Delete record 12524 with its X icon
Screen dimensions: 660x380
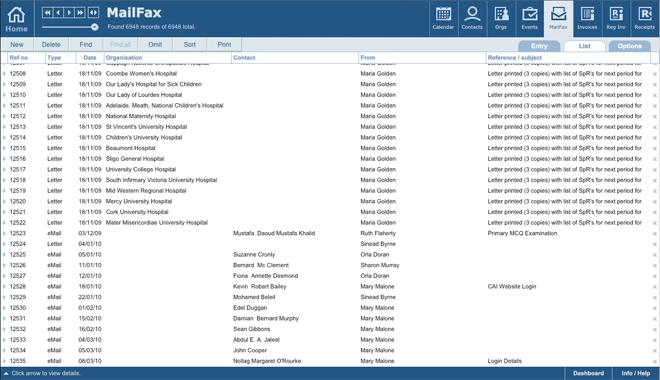pos(655,244)
